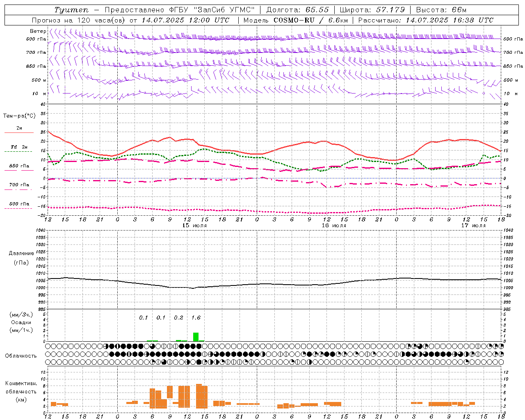Click the "(мм/1ч.)" precipitation unit label
The width and height of the screenshot is (525, 420).
(21, 330)
